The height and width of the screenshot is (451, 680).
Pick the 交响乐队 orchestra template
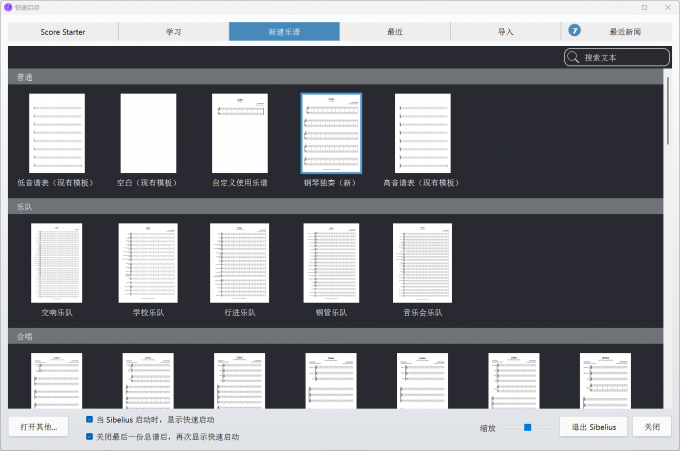[x=57, y=263]
